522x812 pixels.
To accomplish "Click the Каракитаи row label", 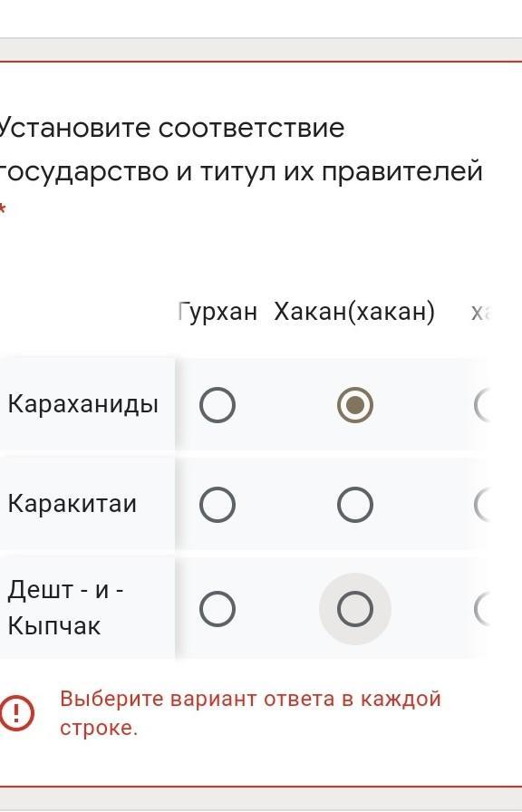I will pyautogui.click(x=72, y=503).
